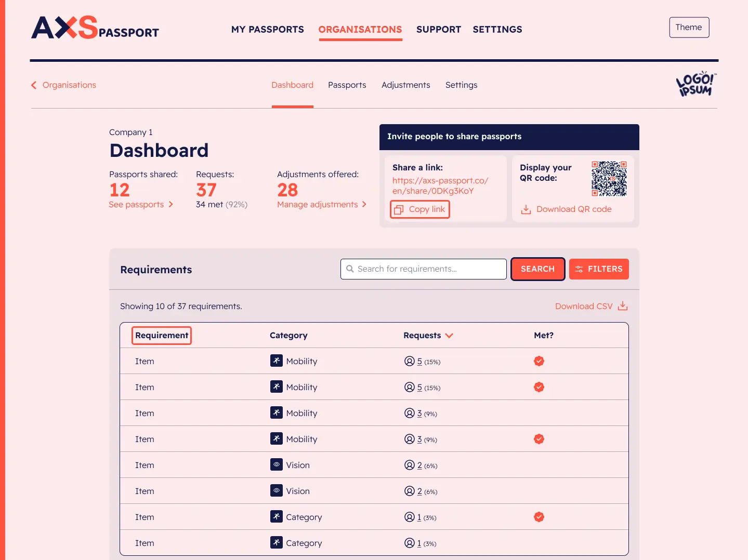Image resolution: width=748 pixels, height=560 pixels.
Task: Toggle Requests column sort chevron
Action: click(449, 336)
